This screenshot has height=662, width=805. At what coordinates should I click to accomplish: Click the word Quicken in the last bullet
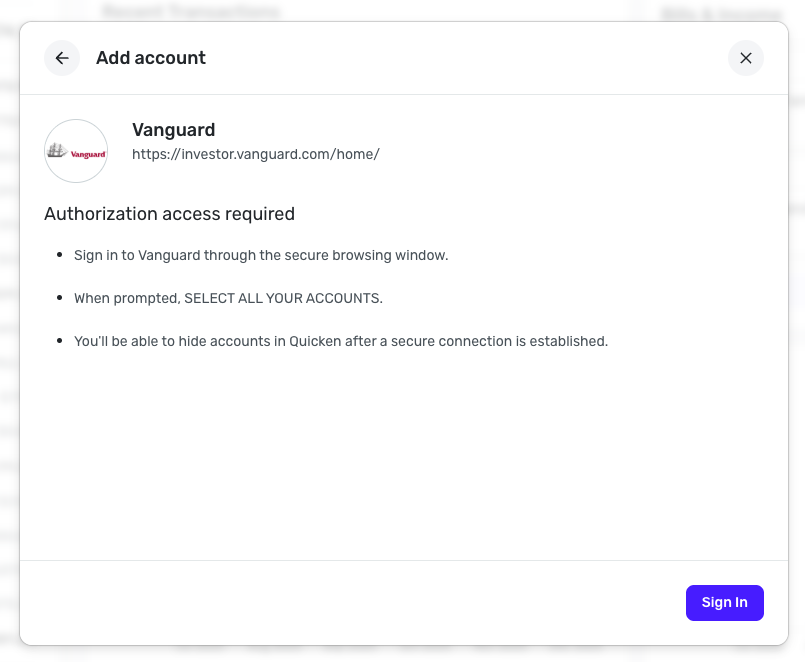coord(315,341)
